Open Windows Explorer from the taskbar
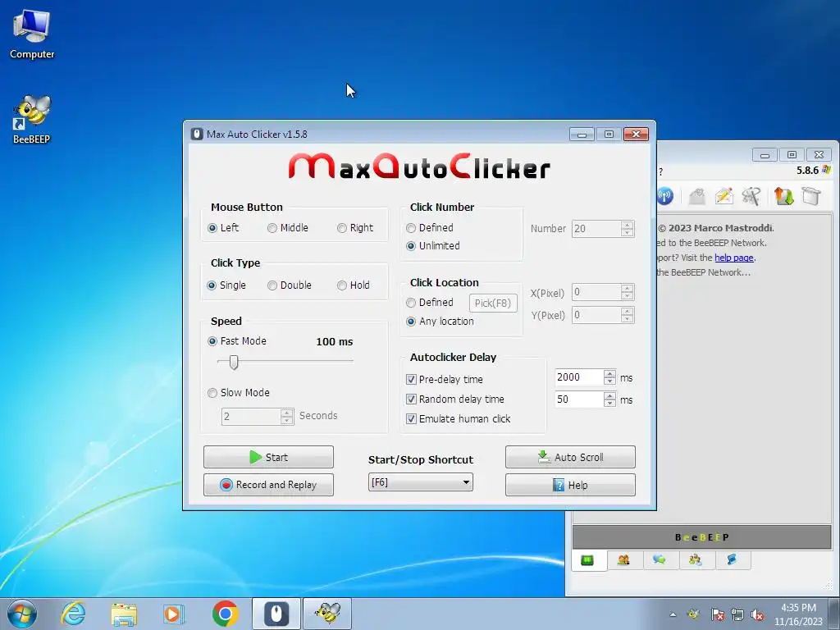This screenshot has height=630, width=840. (x=124, y=614)
